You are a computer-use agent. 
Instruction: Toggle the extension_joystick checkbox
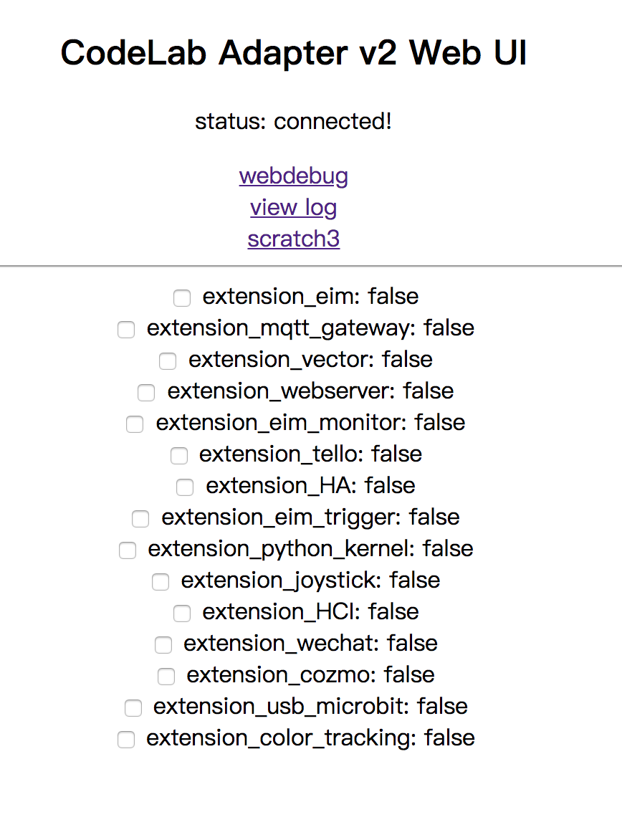[160, 582]
